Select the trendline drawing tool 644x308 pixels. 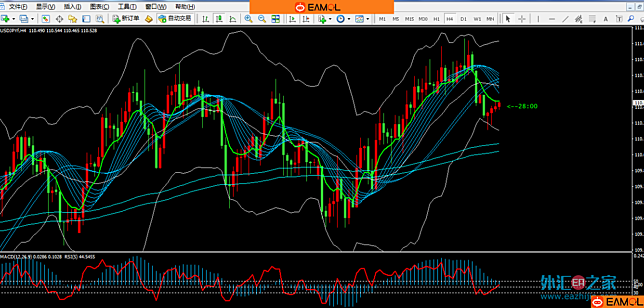click(565, 19)
